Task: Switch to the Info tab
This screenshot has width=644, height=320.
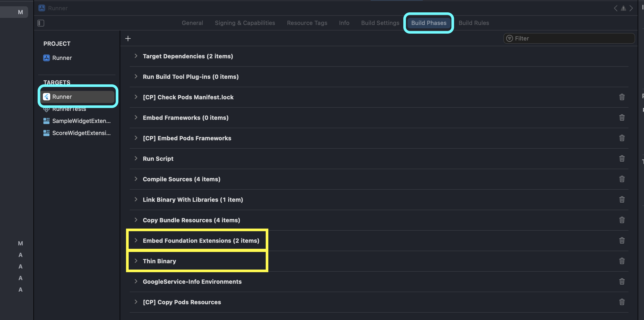Action: (344, 23)
